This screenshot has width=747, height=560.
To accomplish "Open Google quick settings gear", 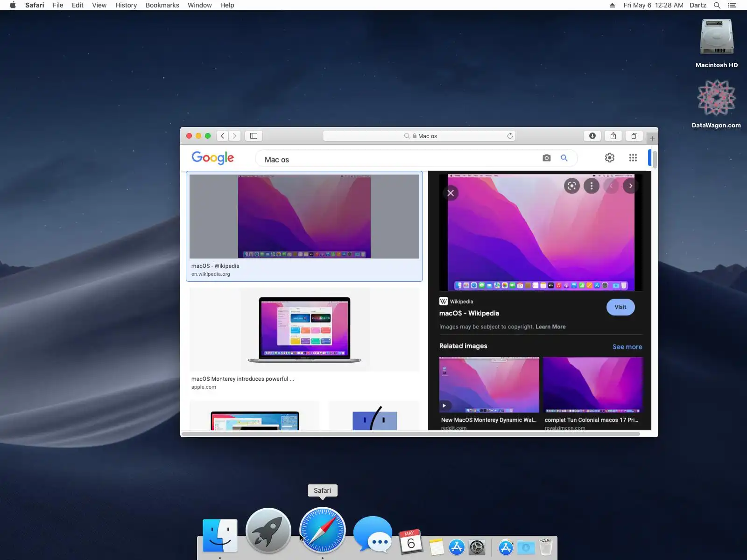I will [x=610, y=158].
